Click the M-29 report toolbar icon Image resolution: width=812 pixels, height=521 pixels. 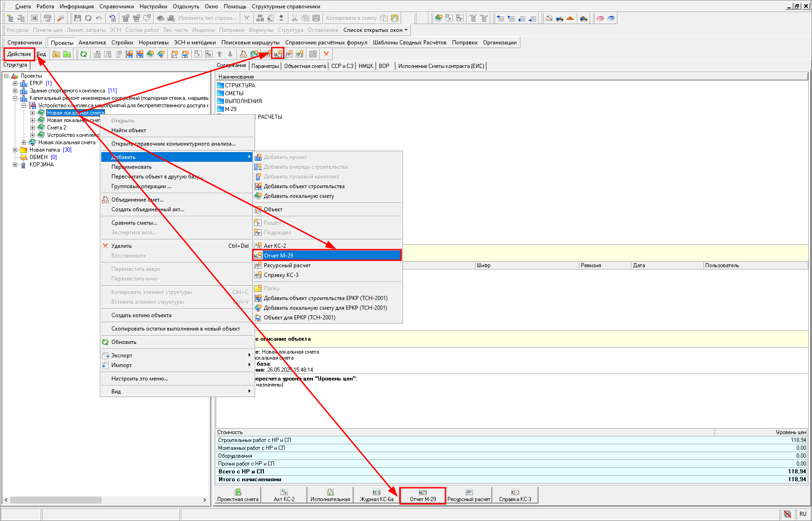click(278, 54)
